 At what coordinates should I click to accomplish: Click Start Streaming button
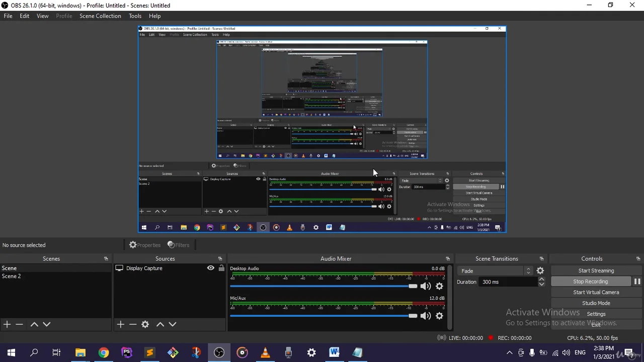pos(596,270)
